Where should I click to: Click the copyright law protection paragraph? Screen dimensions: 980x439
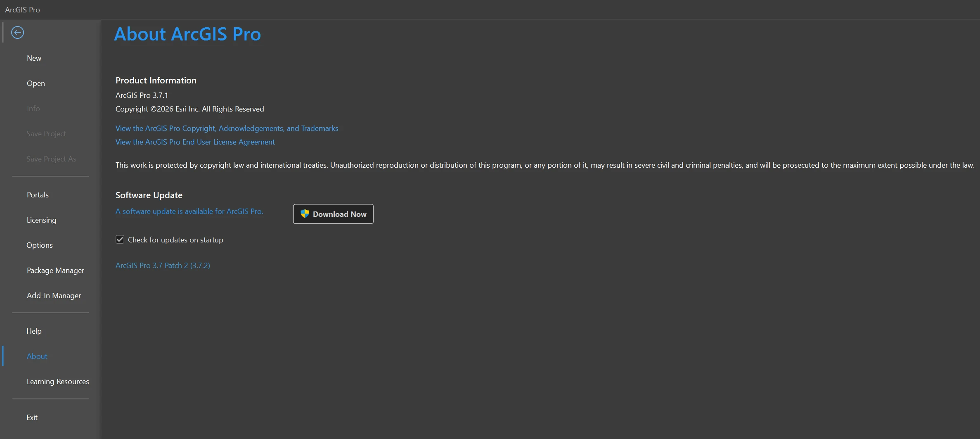(x=545, y=165)
